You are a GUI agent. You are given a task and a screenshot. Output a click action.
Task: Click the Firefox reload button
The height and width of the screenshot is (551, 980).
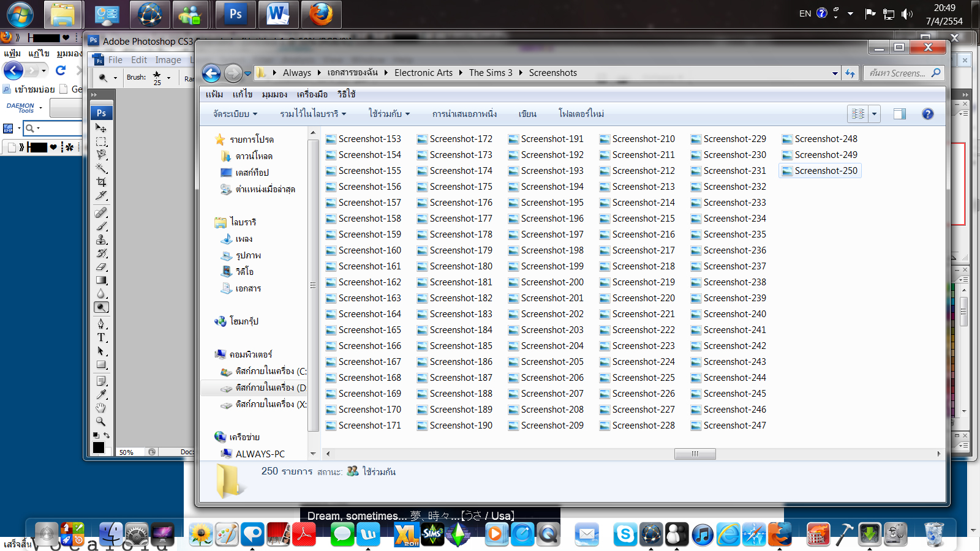(61, 70)
